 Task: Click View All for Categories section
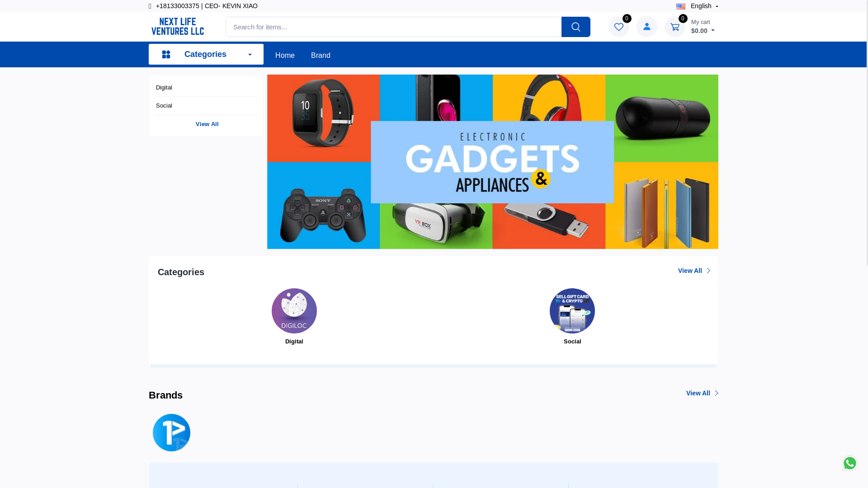point(694,271)
